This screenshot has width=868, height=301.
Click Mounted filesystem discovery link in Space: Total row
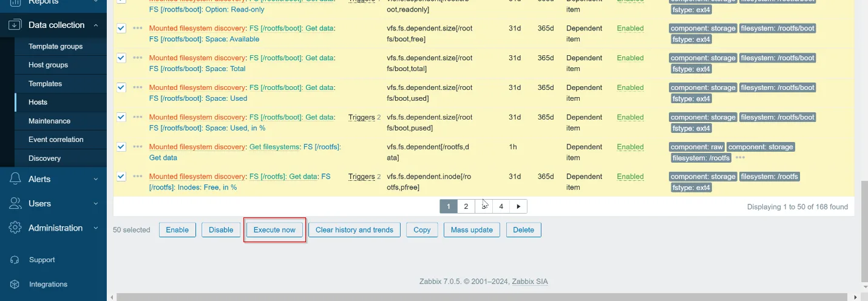(x=197, y=58)
